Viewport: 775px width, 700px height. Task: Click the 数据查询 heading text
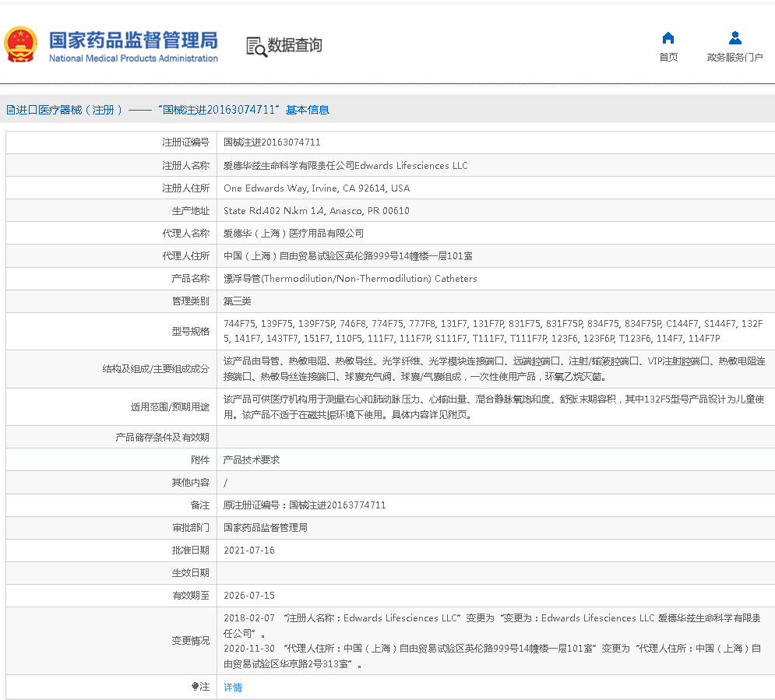pos(294,45)
